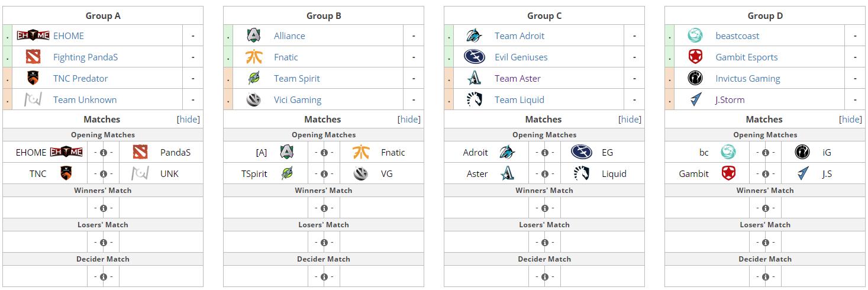Show details for Gambit vs J.S match

tap(766, 174)
